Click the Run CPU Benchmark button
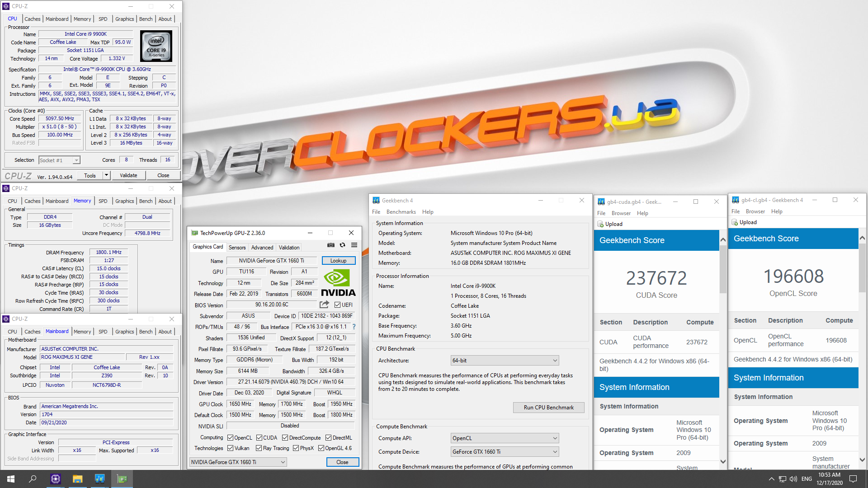The width and height of the screenshot is (868, 488). tap(548, 408)
